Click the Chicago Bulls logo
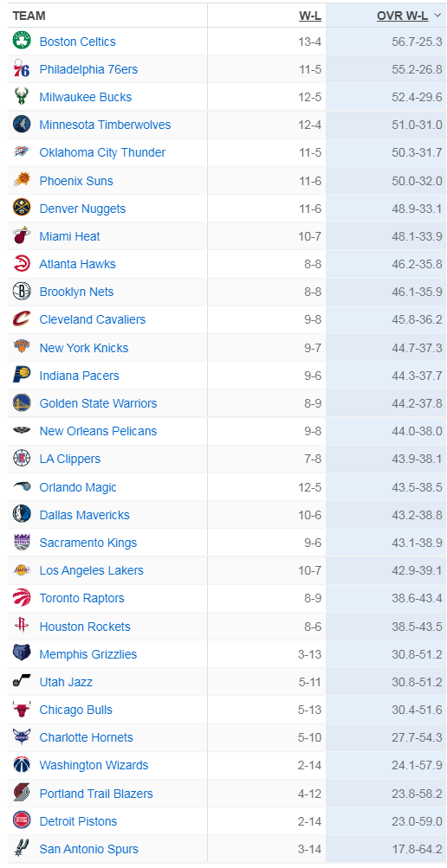This screenshot has width=447, height=868. click(x=22, y=710)
